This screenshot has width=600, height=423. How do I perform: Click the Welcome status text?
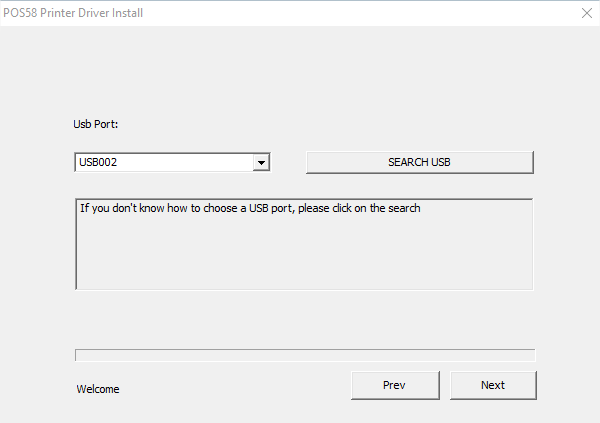tap(98, 389)
